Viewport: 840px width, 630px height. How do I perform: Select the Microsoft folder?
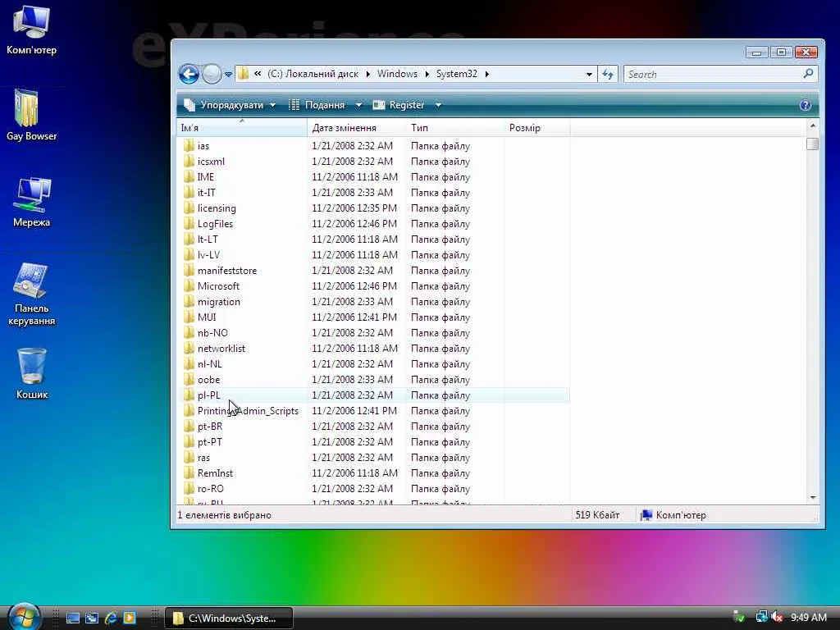point(218,286)
